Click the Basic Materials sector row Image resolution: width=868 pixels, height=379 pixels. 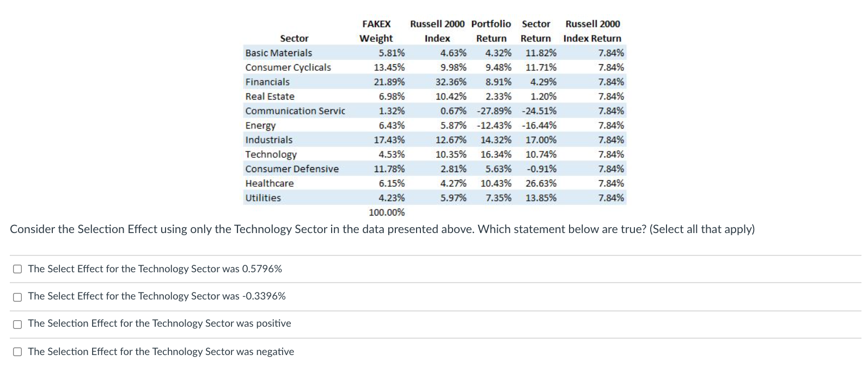279,53
